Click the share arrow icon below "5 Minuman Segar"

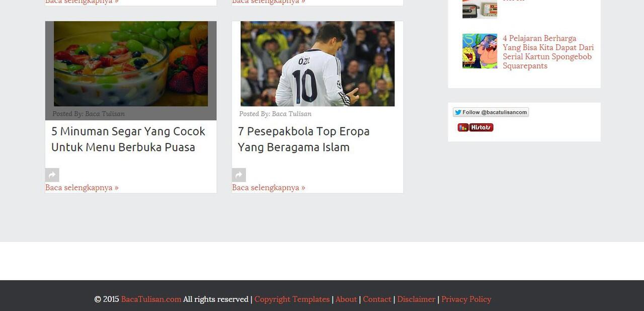[x=52, y=175]
